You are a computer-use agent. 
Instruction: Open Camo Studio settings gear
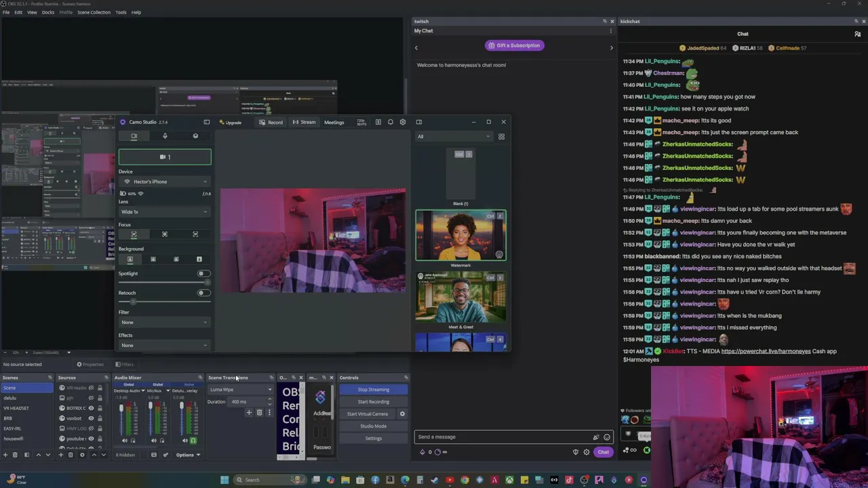[x=403, y=122]
